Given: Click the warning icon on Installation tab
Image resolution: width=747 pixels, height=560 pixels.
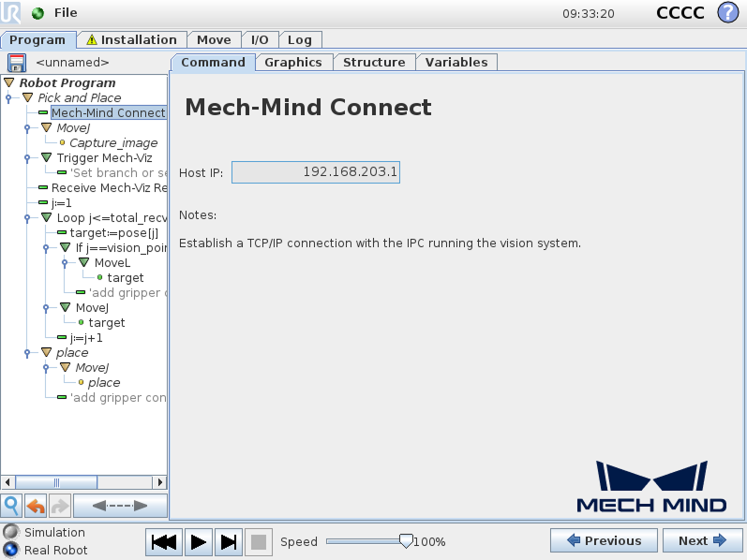Looking at the screenshot, I should pos(92,40).
